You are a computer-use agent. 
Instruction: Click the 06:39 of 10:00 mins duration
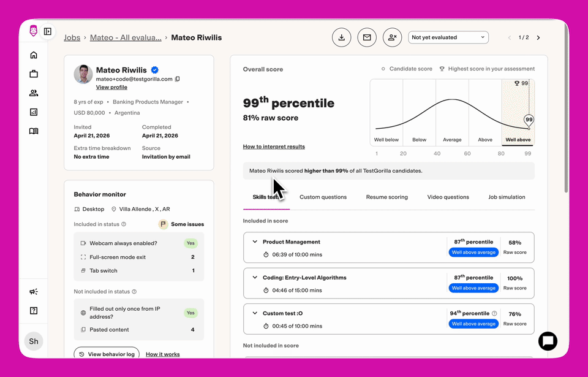coord(297,254)
